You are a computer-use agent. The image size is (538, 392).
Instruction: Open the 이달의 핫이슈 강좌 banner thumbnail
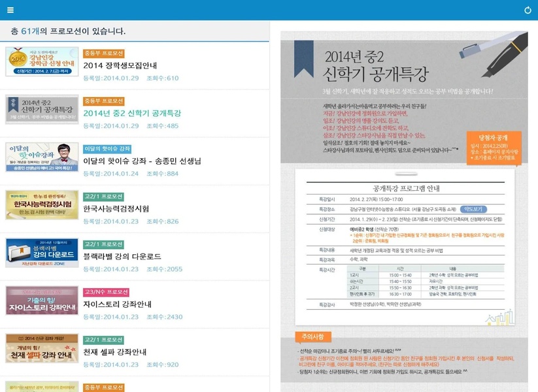42,157
